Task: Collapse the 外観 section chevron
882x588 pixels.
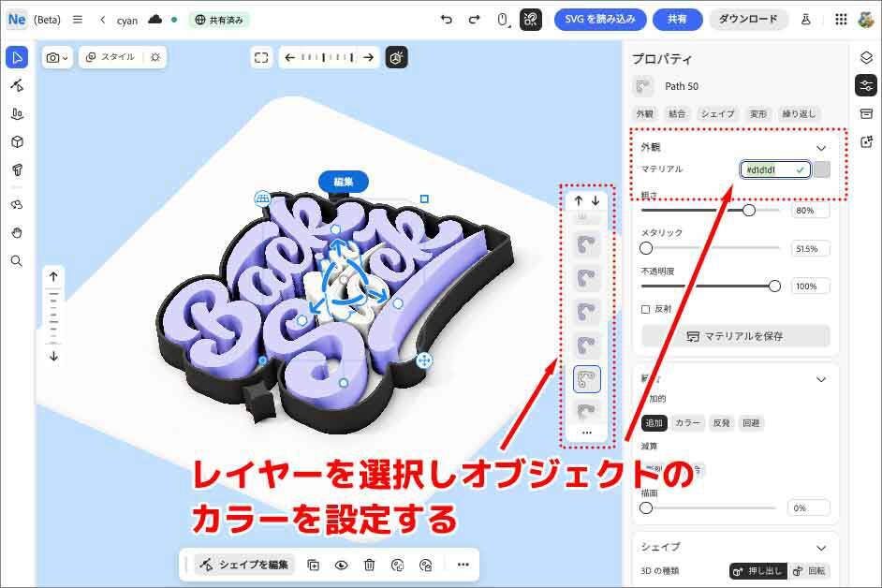Action: click(821, 148)
